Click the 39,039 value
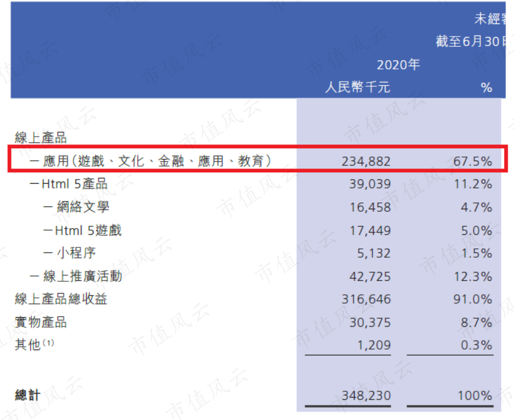Viewport: 514px width, 420px height. (370, 184)
